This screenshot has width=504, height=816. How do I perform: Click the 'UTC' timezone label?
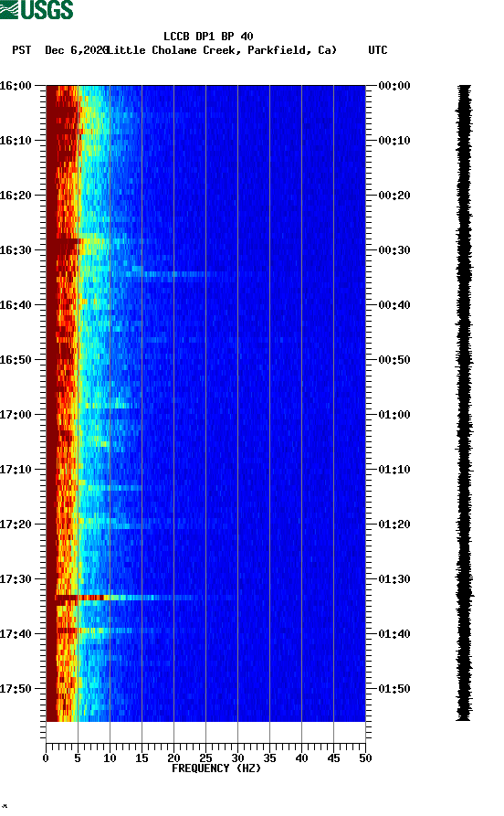tap(378, 50)
